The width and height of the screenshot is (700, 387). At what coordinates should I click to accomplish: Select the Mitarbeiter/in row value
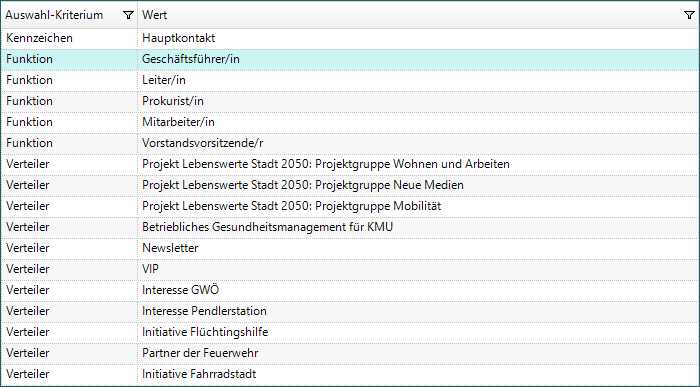418,122
